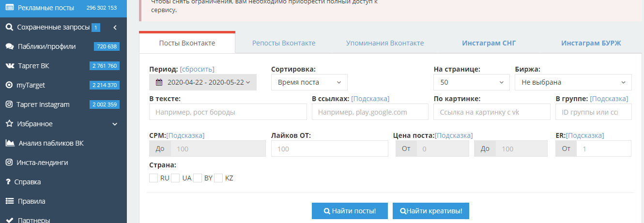Image resolution: width=644 pixels, height=223 pixels.
Task: Open the Рекламные посты sidebar item
Action: [x=63, y=8]
